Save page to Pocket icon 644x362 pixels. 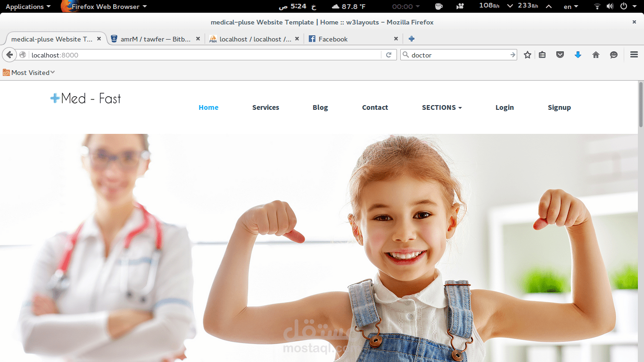pos(560,55)
